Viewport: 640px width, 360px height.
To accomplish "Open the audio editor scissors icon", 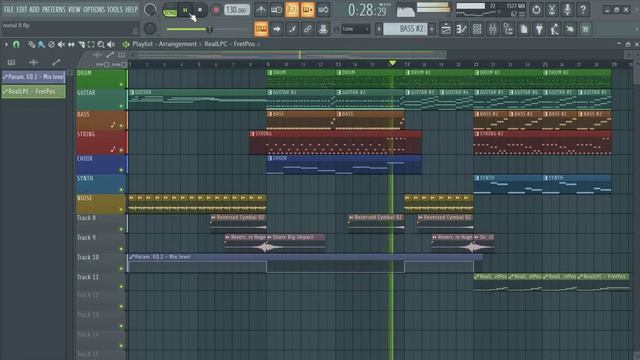I will [x=552, y=9].
